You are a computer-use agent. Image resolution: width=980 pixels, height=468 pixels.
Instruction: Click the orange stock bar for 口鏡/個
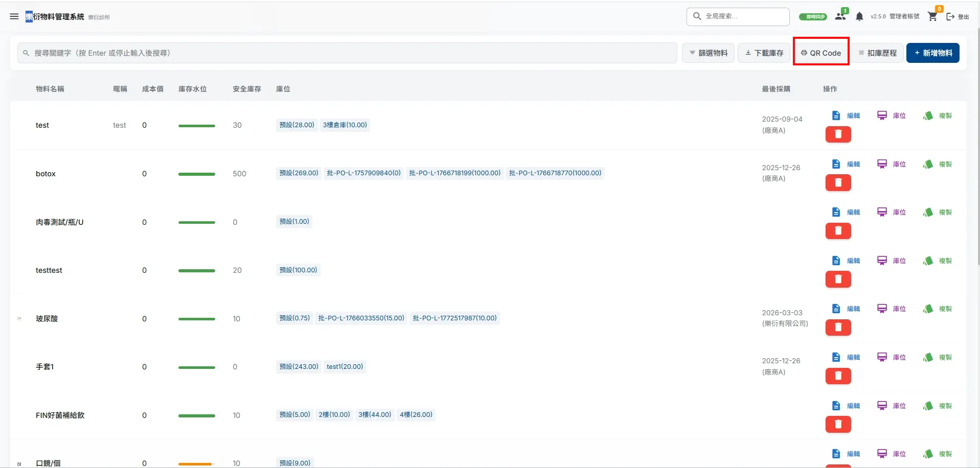tap(197, 464)
